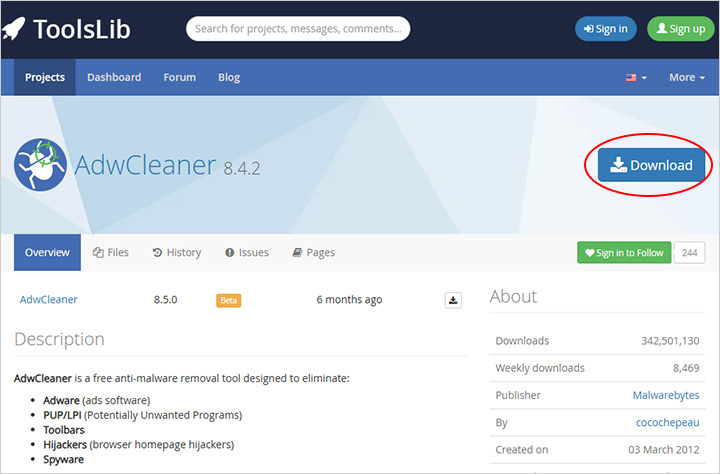Open the Pages tab

[x=314, y=252]
